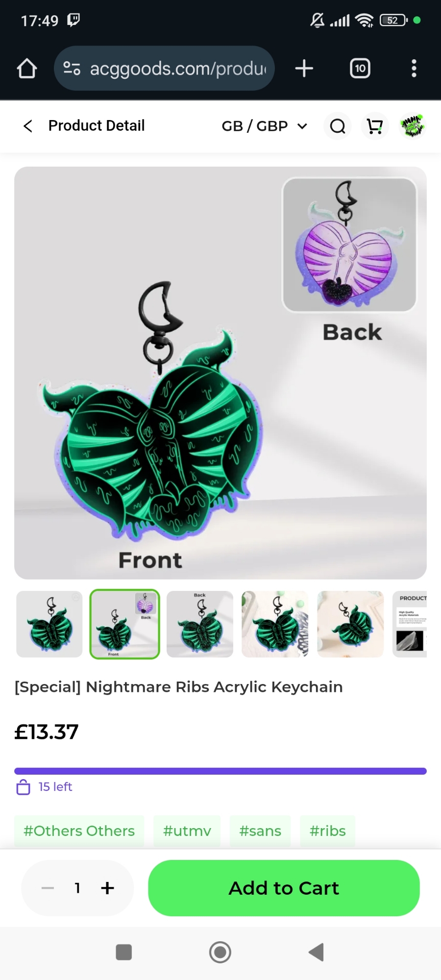Open the shopping cart icon
This screenshot has height=980, width=441.
pos(375,126)
